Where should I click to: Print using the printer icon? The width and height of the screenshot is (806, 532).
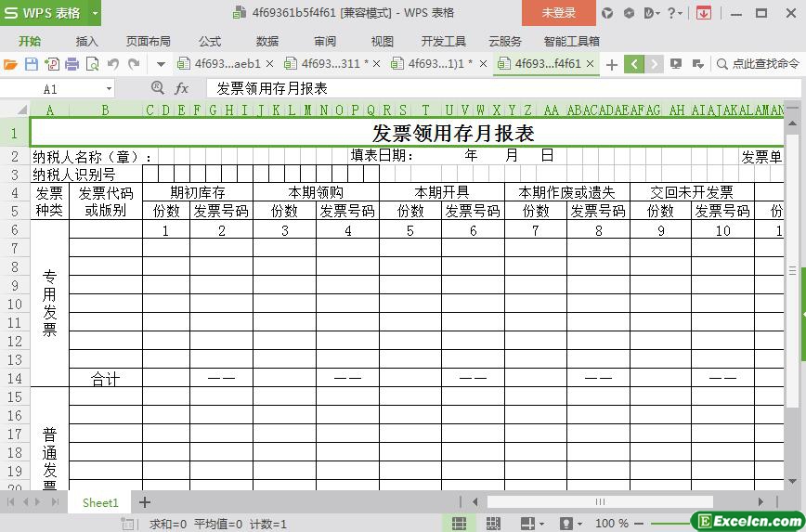[x=72, y=64]
